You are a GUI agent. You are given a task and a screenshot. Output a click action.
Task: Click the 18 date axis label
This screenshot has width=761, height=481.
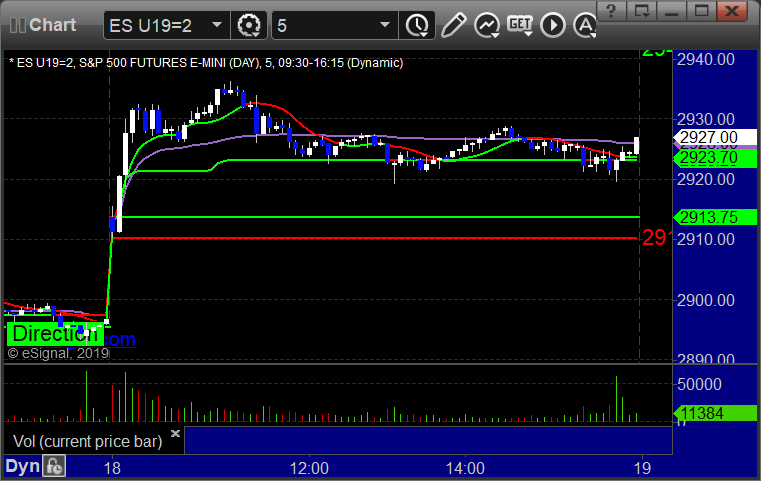click(x=112, y=468)
